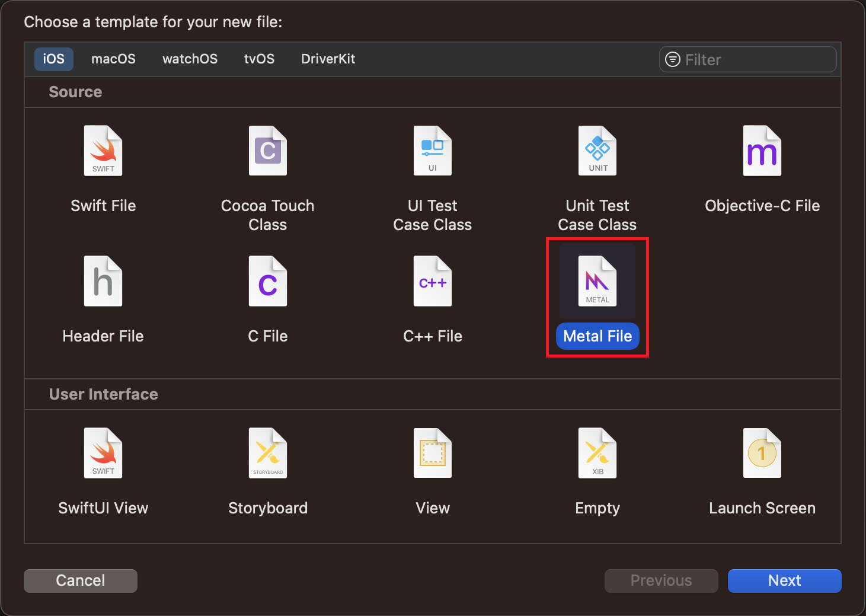
Task: Click the Next button
Action: tap(784, 580)
